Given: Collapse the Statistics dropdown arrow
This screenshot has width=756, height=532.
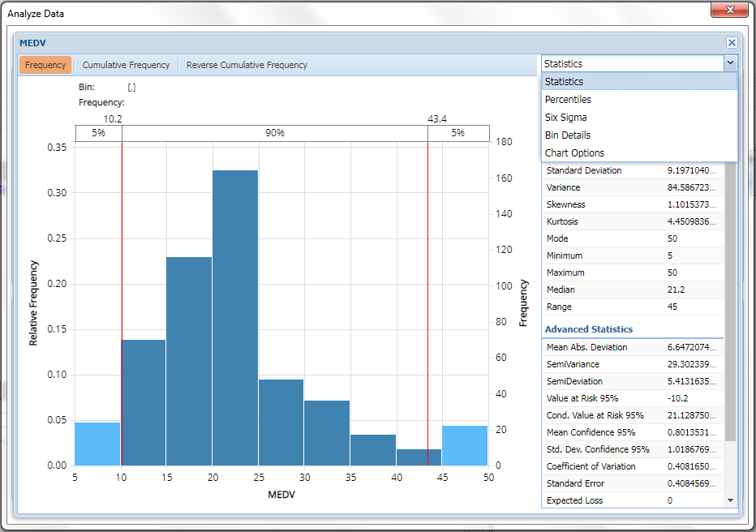Looking at the screenshot, I should (730, 63).
